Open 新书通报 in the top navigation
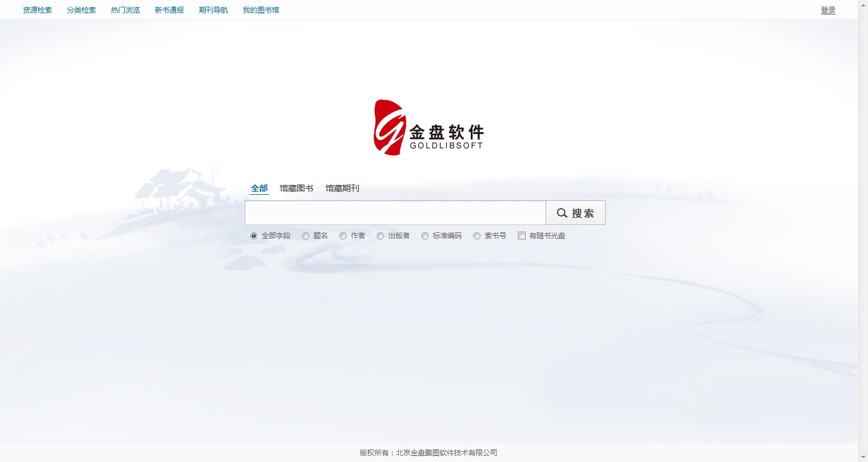868x462 pixels. 169,10
